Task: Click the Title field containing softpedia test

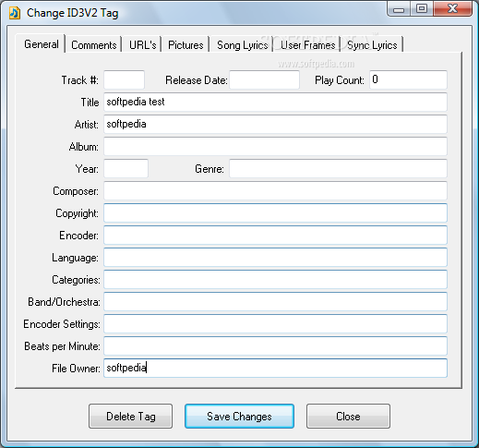Action: (x=275, y=102)
